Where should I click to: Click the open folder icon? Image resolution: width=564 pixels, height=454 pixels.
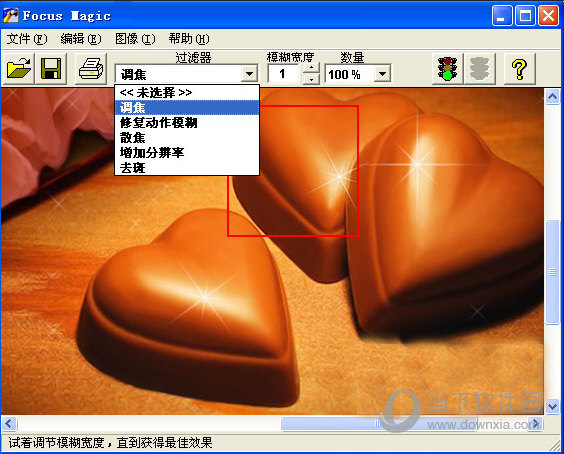(19, 68)
